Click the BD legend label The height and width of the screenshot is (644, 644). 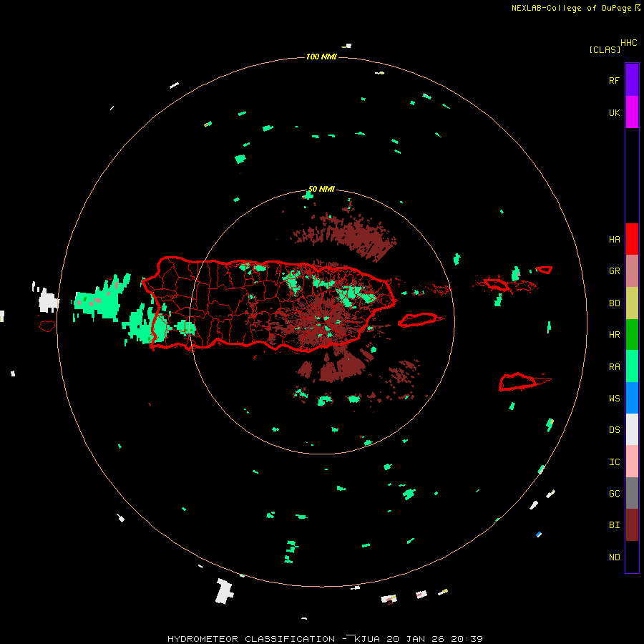(x=614, y=303)
